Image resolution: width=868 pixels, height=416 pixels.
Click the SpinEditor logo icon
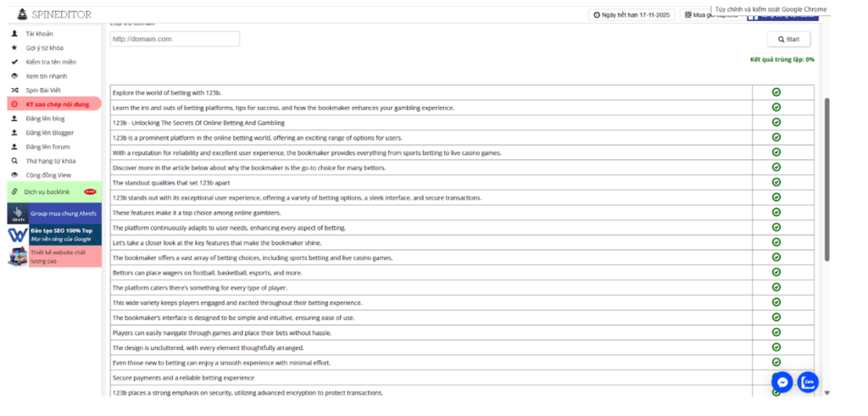point(23,14)
